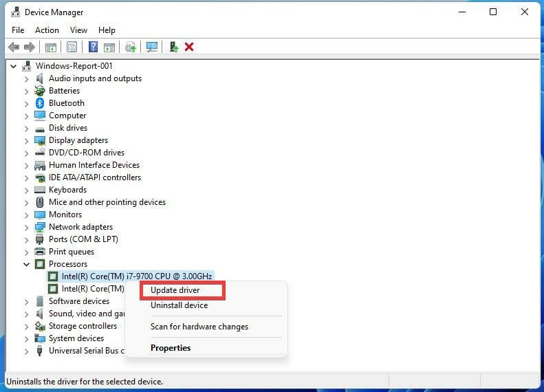This screenshot has width=544, height=392.
Task: Maximize the Device Manager window
Action: pos(493,12)
